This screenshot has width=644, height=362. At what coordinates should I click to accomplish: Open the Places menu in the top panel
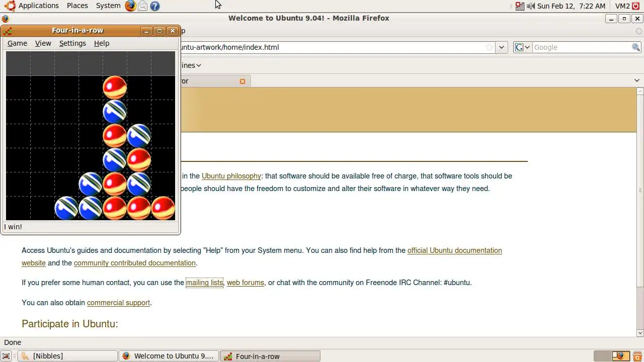coord(77,6)
